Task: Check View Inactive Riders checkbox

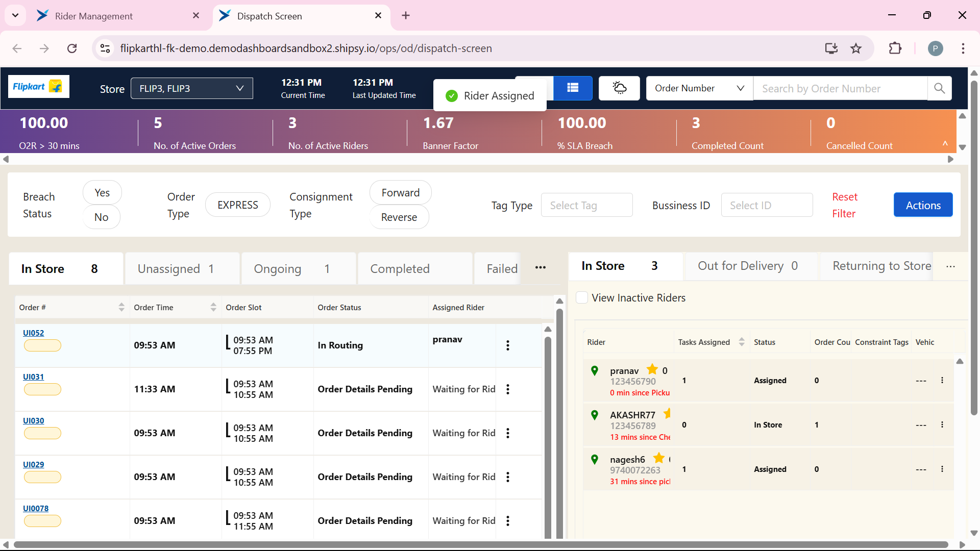Action: click(582, 297)
